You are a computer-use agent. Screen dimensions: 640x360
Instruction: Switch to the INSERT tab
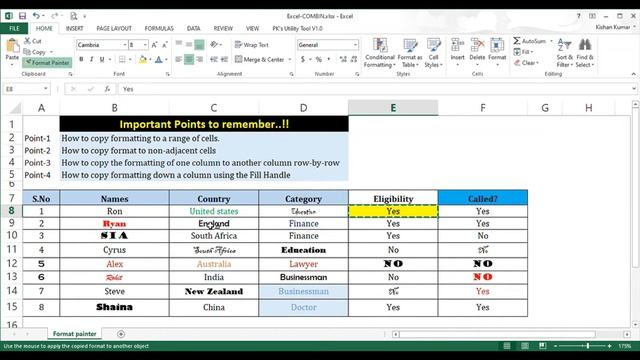74,28
